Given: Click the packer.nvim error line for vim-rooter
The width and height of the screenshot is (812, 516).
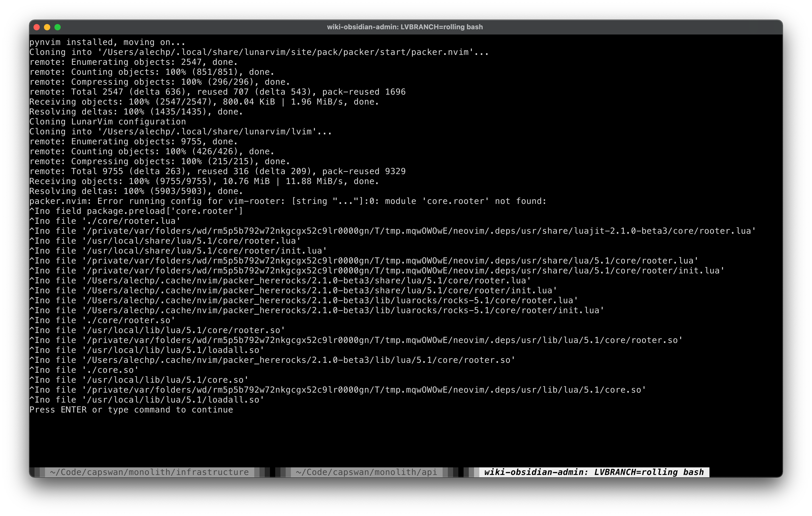Looking at the screenshot, I should click(287, 201).
